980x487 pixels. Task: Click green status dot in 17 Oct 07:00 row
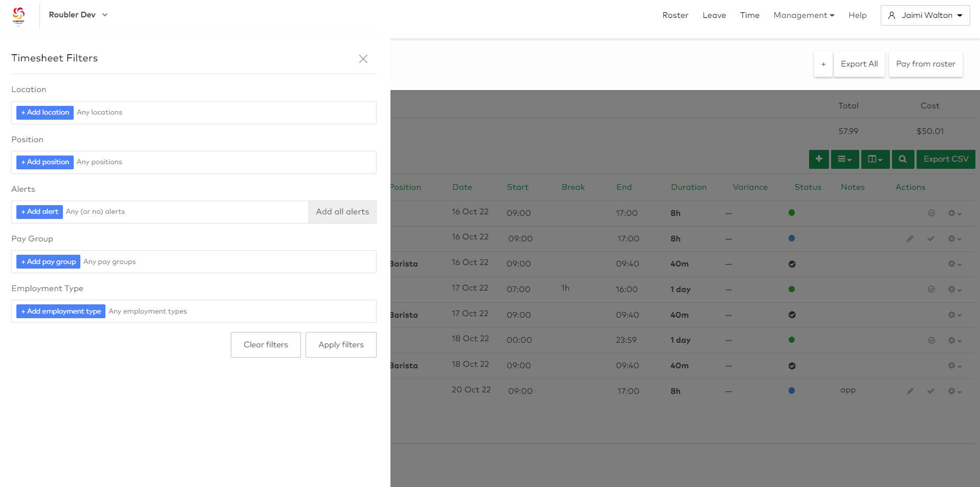tap(792, 289)
